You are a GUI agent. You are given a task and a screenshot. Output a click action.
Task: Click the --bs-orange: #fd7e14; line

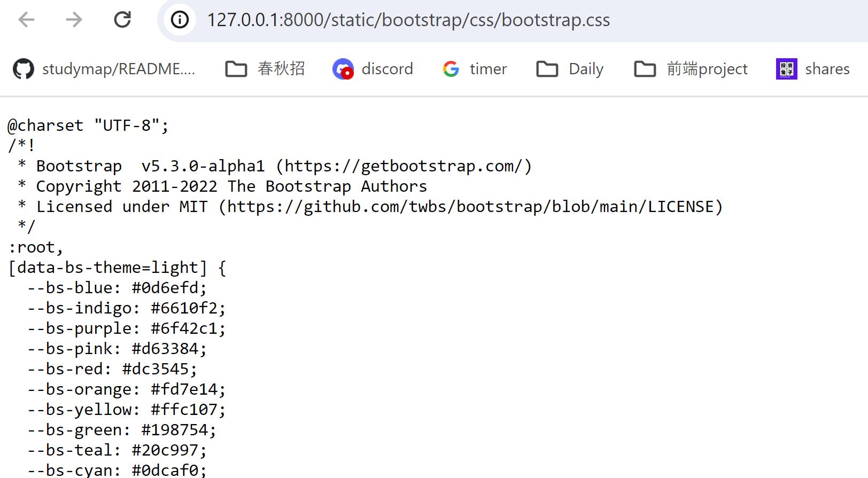tap(127, 389)
